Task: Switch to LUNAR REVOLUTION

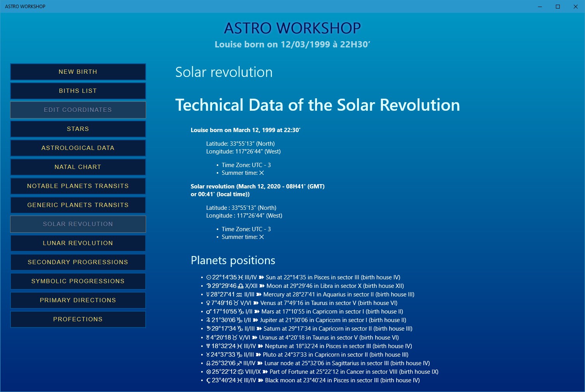Action: (78, 243)
